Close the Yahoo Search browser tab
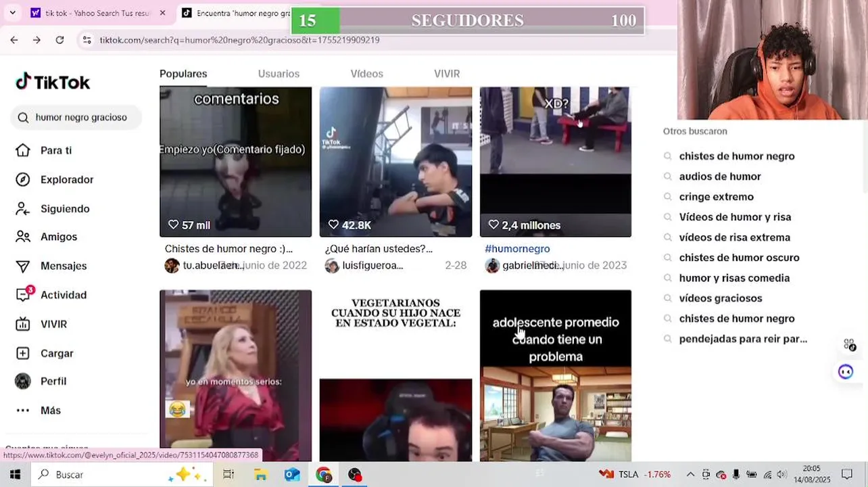 click(162, 13)
